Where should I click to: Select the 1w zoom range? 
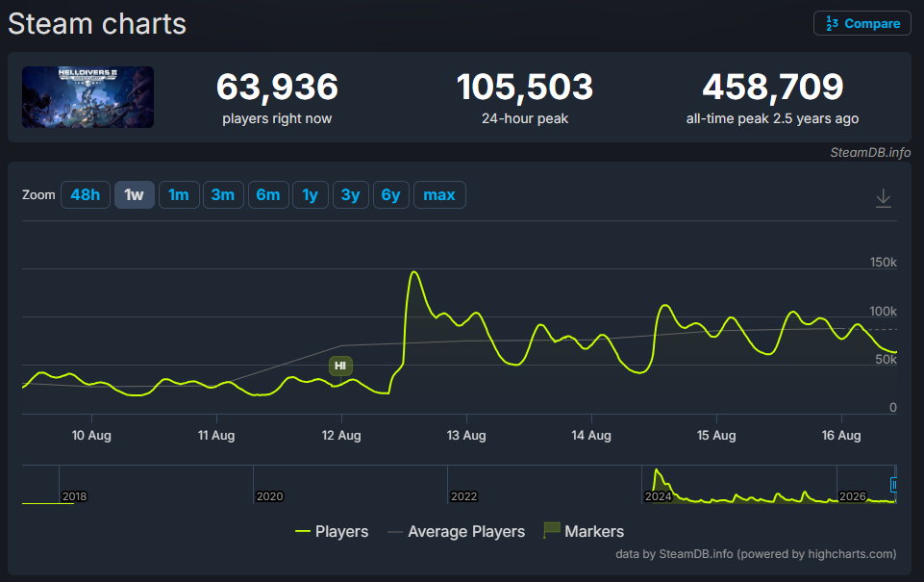coord(135,194)
